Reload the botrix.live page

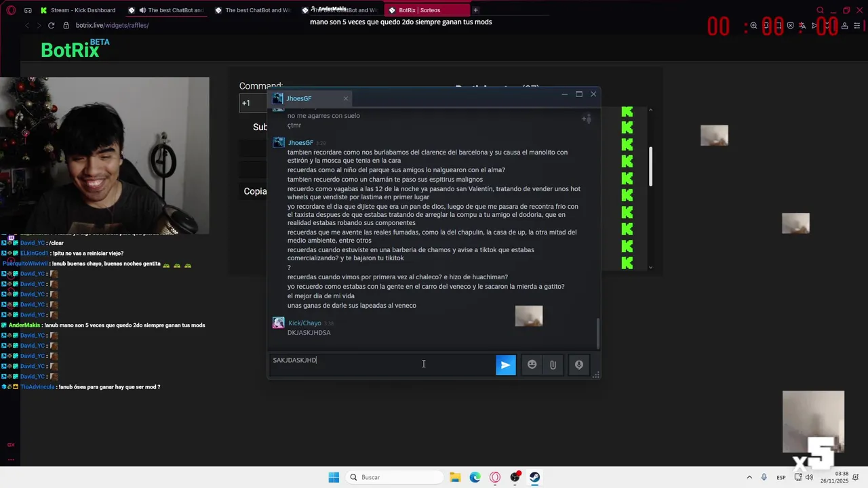(x=51, y=25)
